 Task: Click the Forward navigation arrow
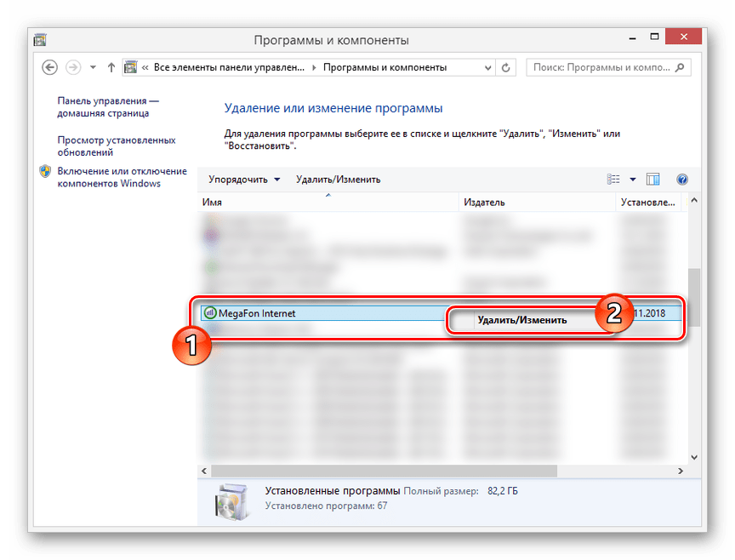pos(73,67)
